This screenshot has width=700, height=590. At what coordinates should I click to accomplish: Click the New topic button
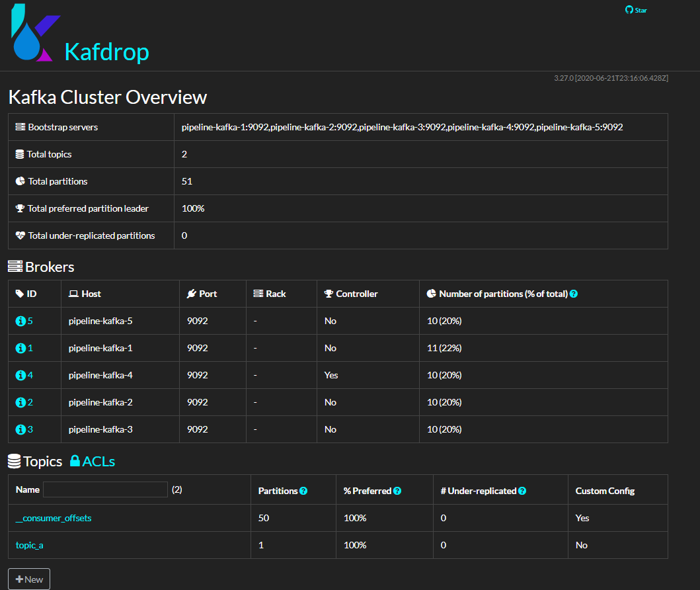[x=29, y=579]
